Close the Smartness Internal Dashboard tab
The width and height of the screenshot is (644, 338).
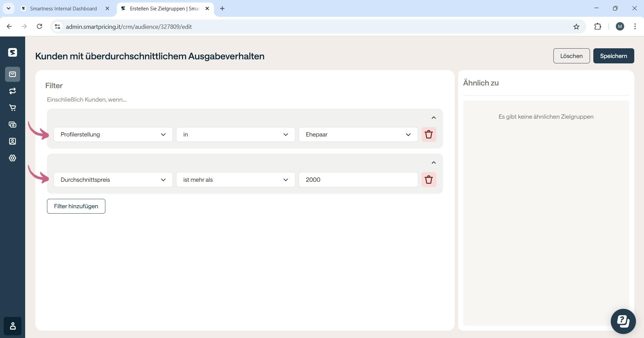click(107, 8)
